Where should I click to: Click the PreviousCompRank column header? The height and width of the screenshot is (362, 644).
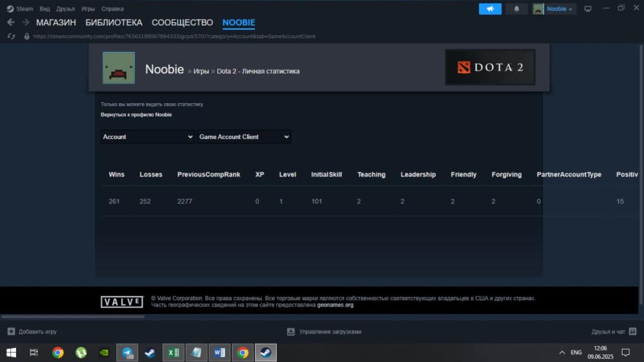(x=209, y=174)
